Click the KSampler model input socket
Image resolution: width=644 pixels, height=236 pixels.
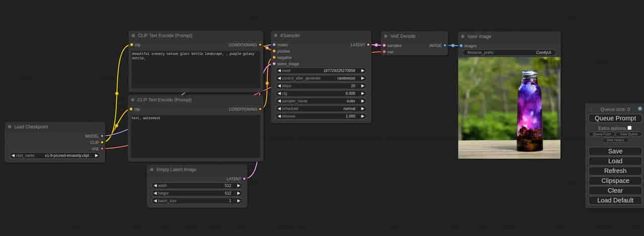[274, 45]
